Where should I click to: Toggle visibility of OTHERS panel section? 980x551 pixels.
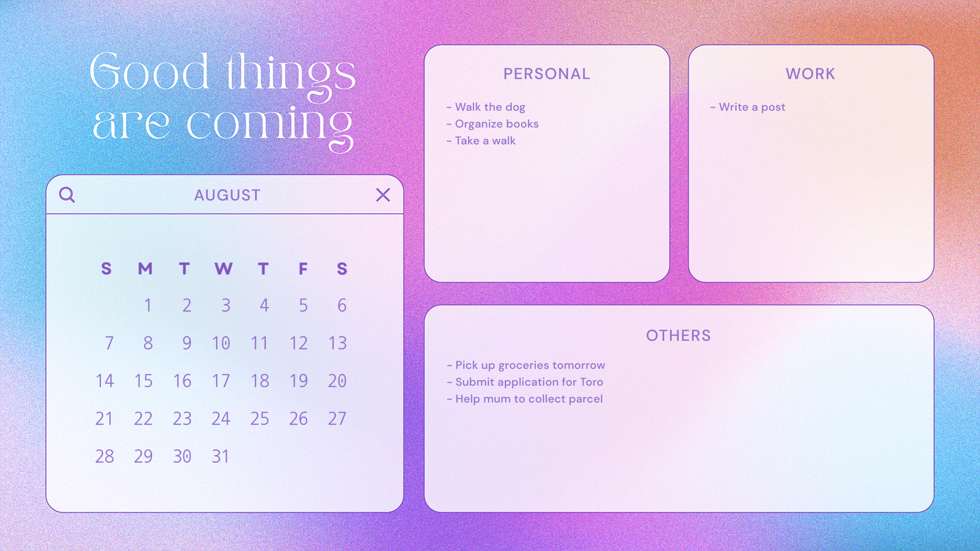point(678,335)
